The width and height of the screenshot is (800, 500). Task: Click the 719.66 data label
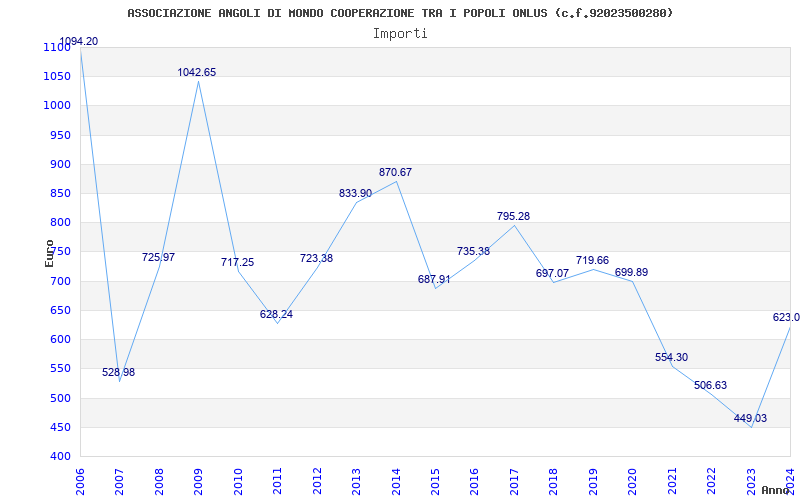[592, 260]
